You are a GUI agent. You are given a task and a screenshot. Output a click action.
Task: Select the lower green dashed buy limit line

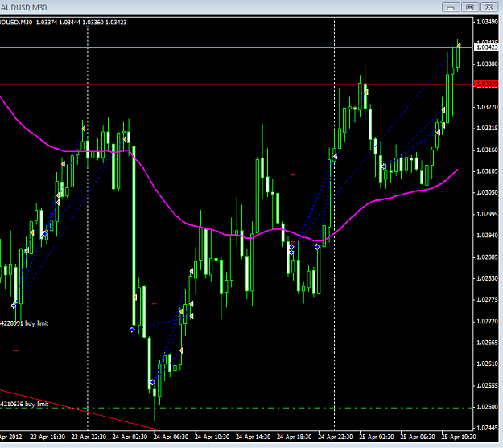(x=237, y=408)
